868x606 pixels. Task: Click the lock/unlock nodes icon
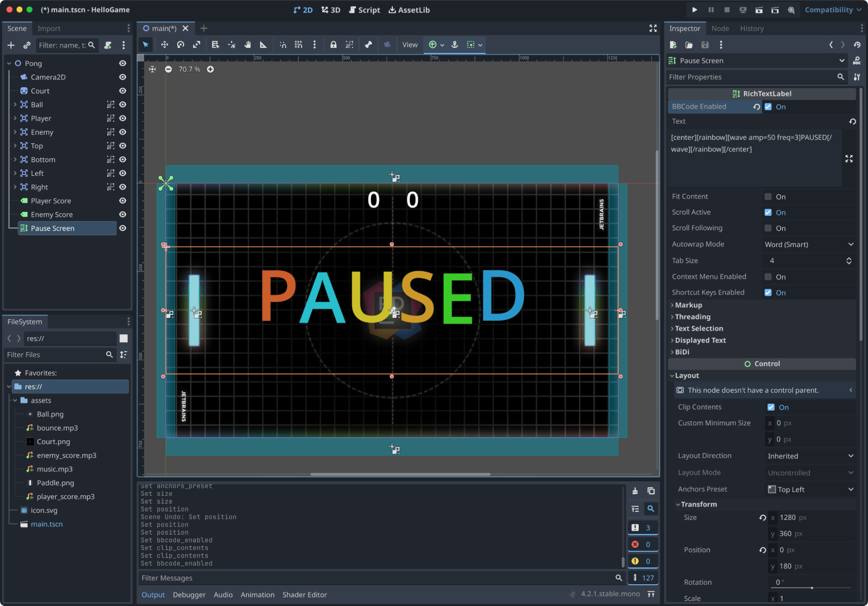point(334,45)
